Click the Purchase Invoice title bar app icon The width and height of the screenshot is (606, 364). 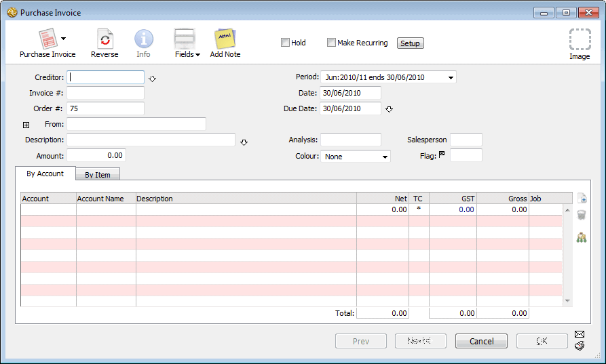coord(12,12)
